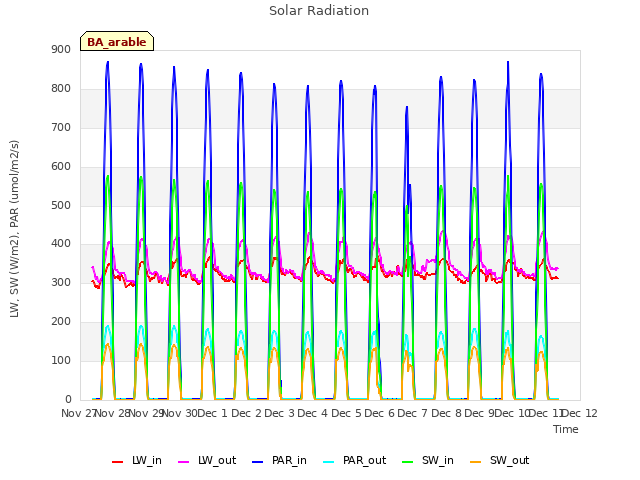Select the LW_out legend label
Screen dimensions: 640x480
tap(217, 461)
